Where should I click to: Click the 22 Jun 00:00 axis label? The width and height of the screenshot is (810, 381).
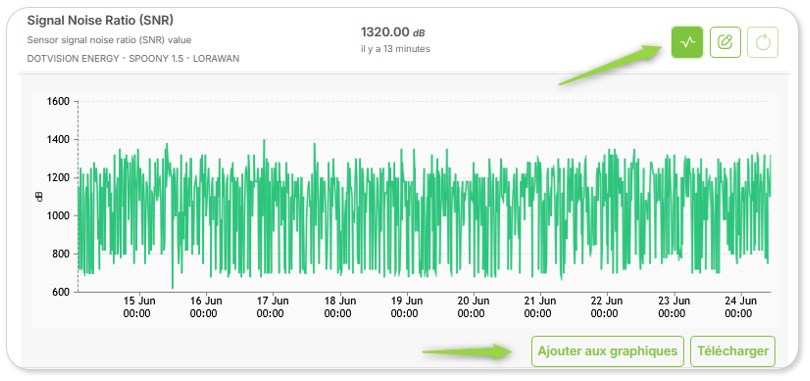pos(606,307)
